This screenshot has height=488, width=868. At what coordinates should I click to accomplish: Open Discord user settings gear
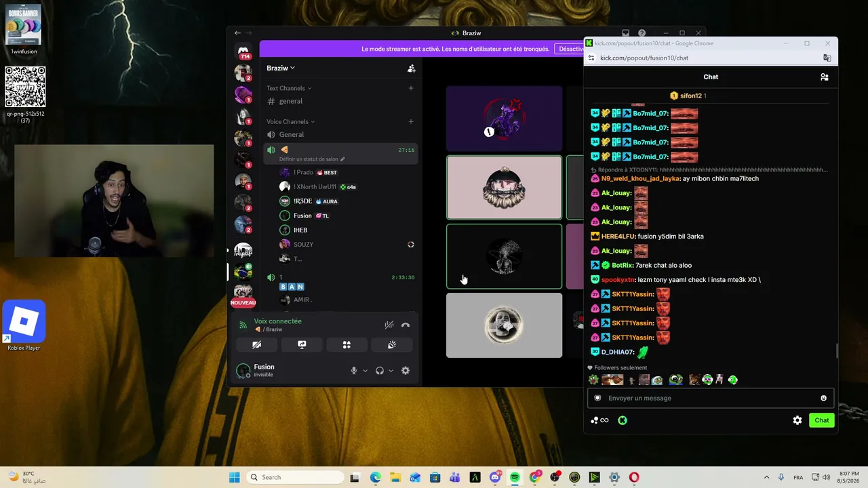tap(406, 371)
